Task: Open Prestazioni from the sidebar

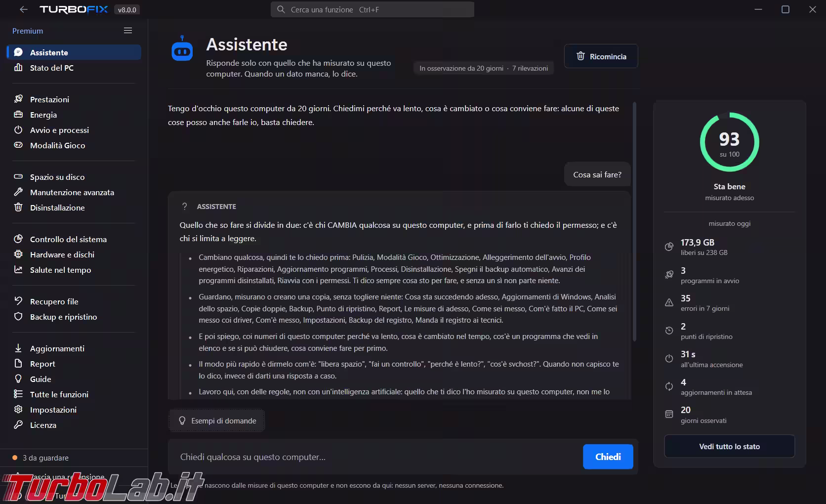Action: click(74, 99)
